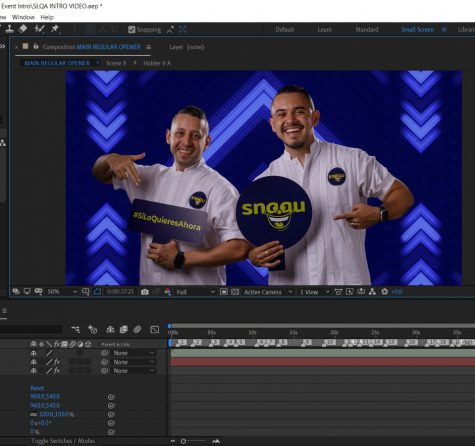Click the pick whip icon on second layer
The image size is (475, 446).
point(104,362)
